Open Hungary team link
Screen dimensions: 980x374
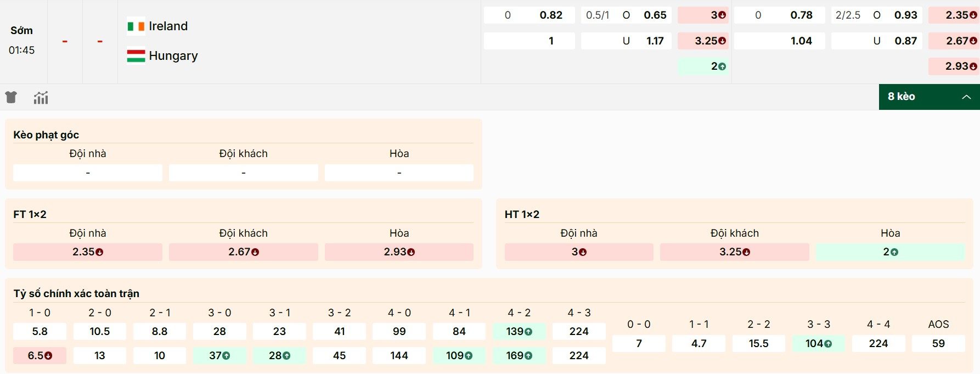pyautogui.click(x=173, y=56)
